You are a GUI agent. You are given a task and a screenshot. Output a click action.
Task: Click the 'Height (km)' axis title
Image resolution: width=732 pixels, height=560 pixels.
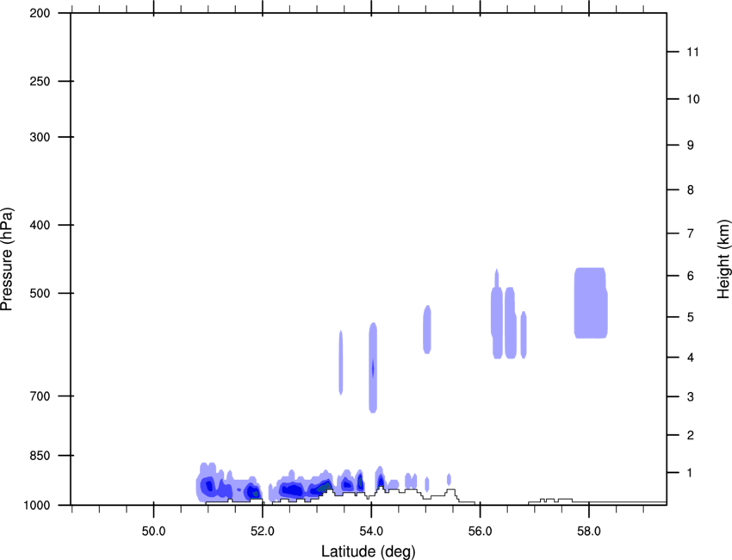(x=723, y=259)
